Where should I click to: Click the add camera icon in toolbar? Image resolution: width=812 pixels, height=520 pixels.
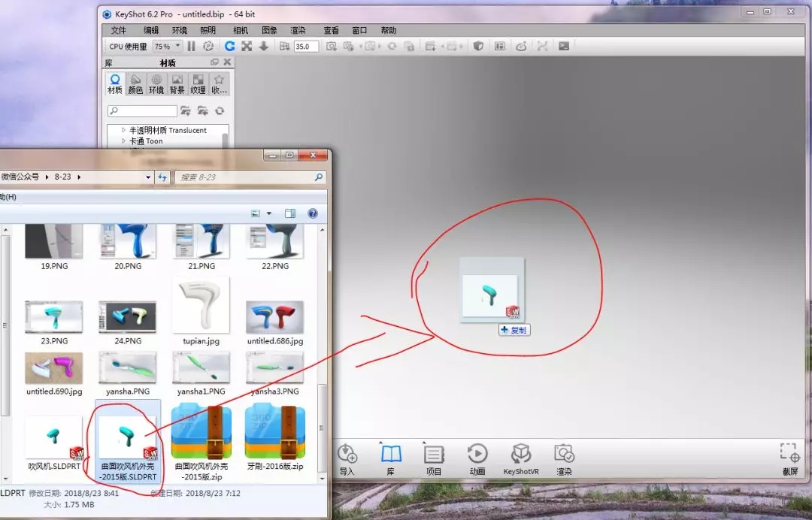point(332,46)
